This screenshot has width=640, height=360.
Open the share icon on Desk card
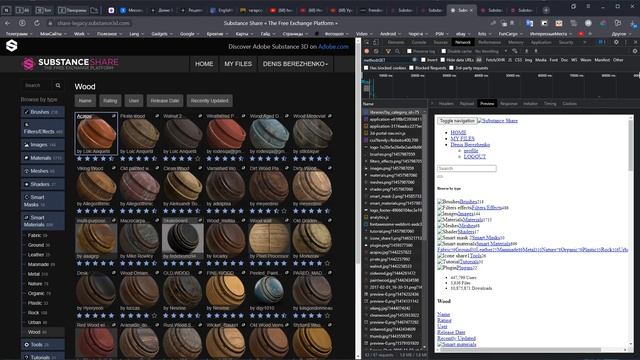114,273
